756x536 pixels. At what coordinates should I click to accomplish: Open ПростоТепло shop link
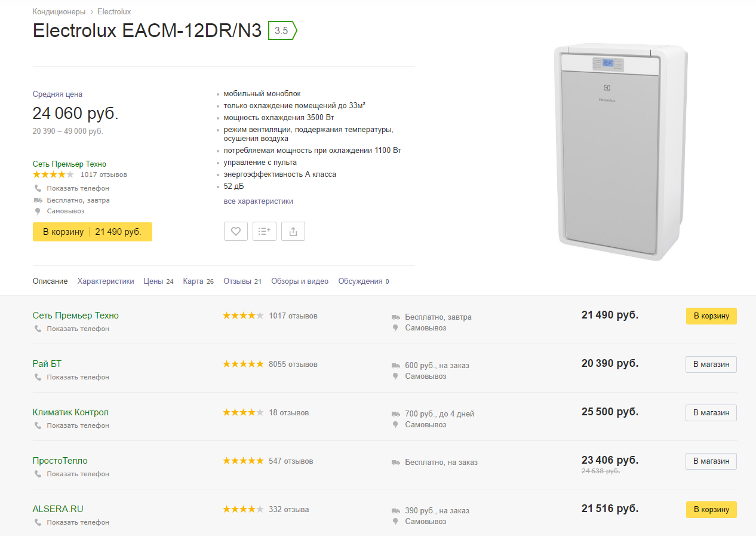(x=60, y=461)
